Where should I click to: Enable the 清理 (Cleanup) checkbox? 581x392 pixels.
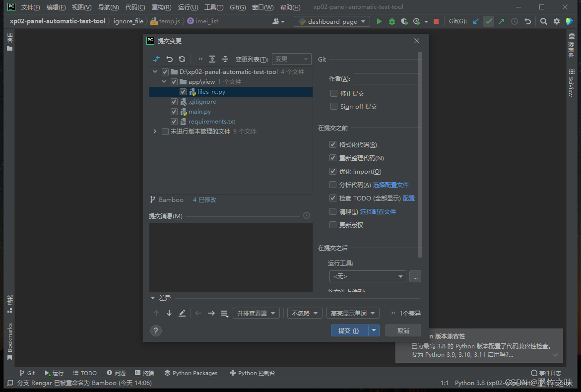(333, 211)
